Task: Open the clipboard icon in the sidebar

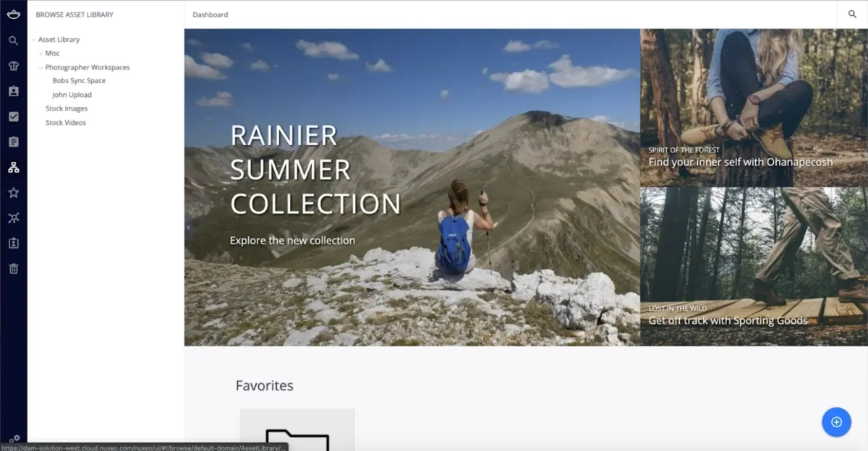Action: (x=13, y=142)
